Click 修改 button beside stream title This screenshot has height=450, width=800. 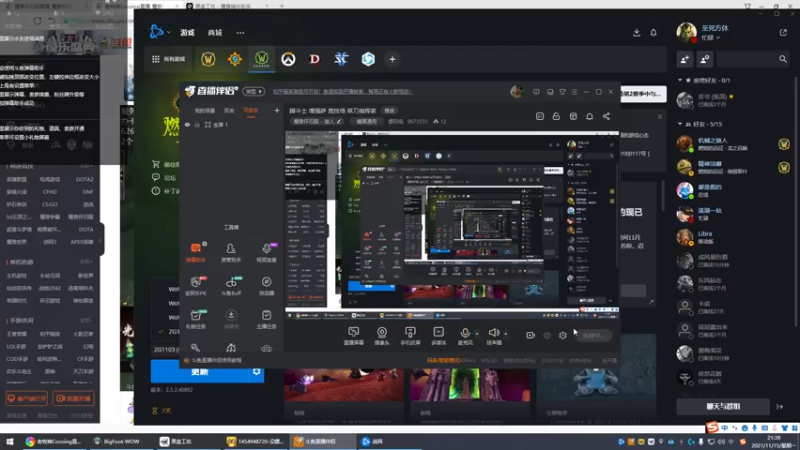tap(390, 111)
